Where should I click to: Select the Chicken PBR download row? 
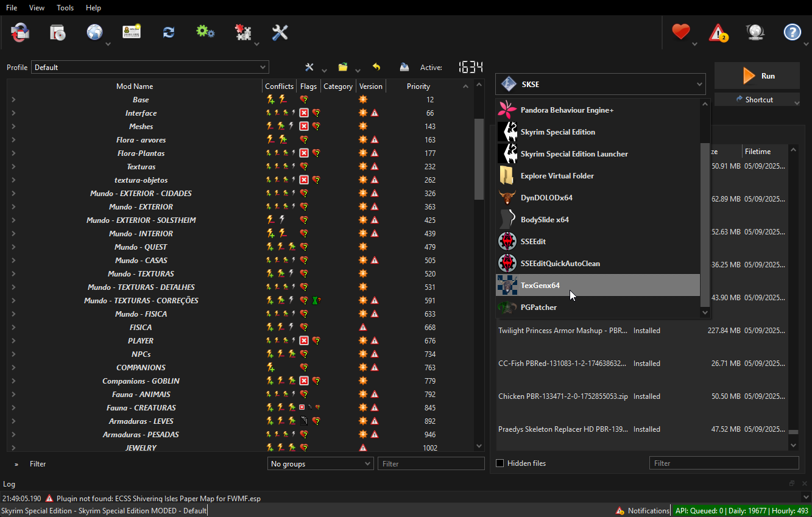pos(641,396)
